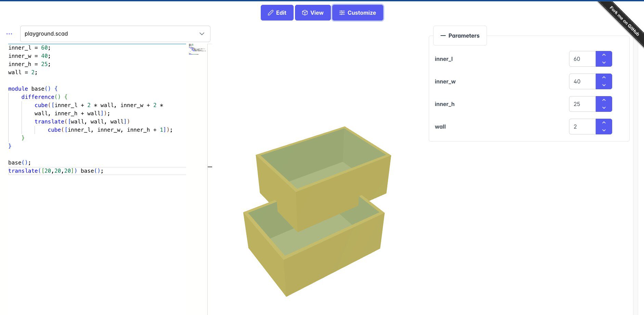644x315 pixels.
Task: Click the 'base();' code line
Action: pos(20,162)
